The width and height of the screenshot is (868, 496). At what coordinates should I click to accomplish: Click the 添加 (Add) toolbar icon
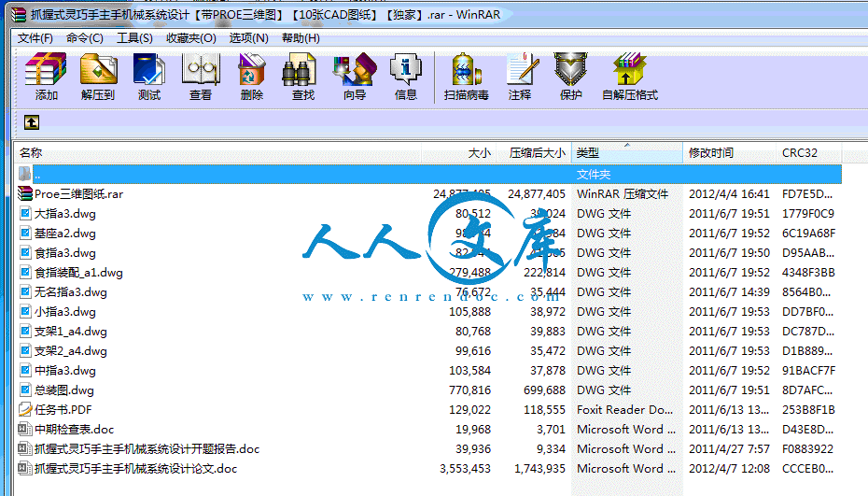[46, 69]
